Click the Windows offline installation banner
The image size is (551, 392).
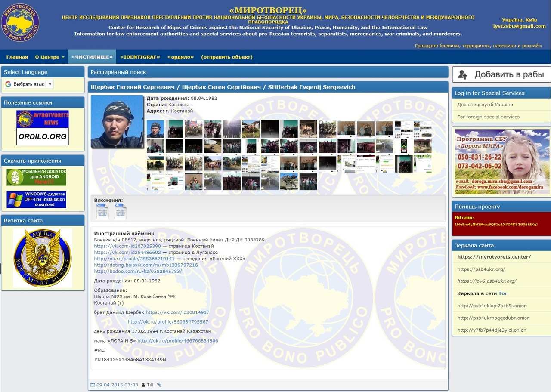(x=37, y=200)
